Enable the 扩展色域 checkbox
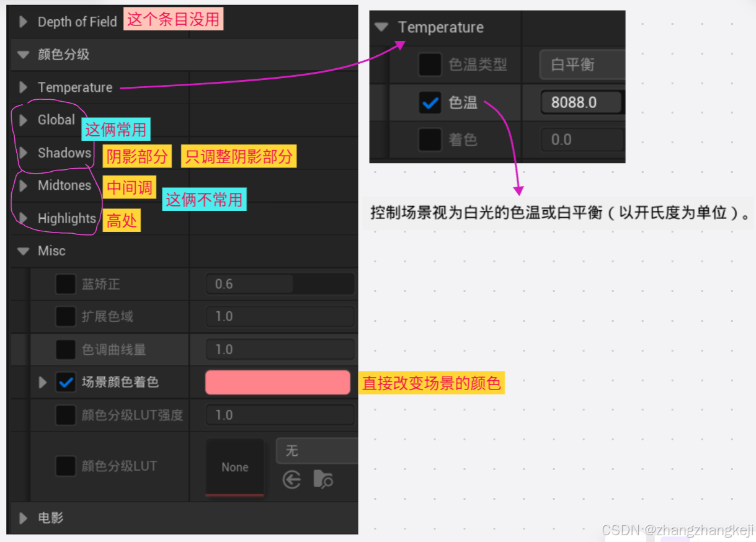The height and width of the screenshot is (542, 756). pos(65,316)
